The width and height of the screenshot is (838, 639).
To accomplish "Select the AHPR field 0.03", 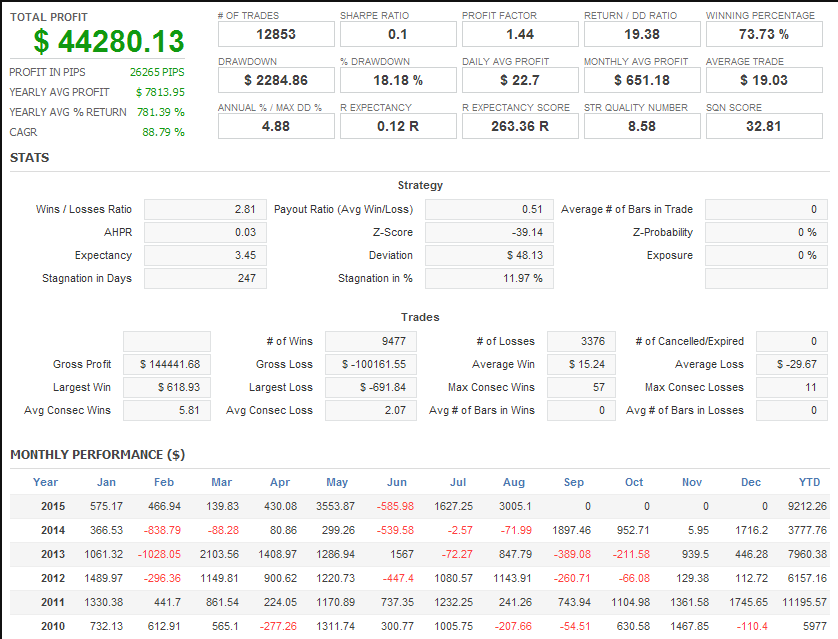I will (x=205, y=232).
